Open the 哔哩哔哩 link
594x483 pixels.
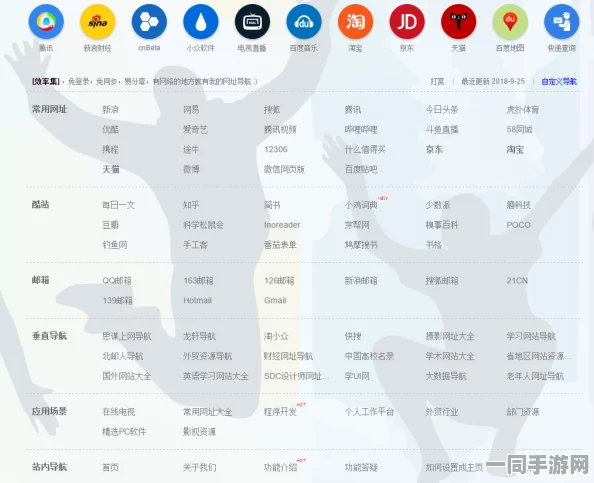pyautogui.click(x=361, y=130)
